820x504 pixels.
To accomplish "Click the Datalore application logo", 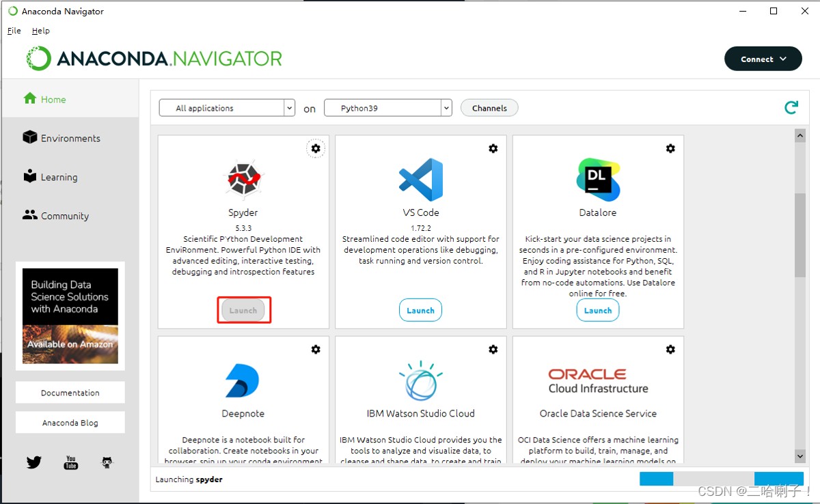I will (598, 180).
